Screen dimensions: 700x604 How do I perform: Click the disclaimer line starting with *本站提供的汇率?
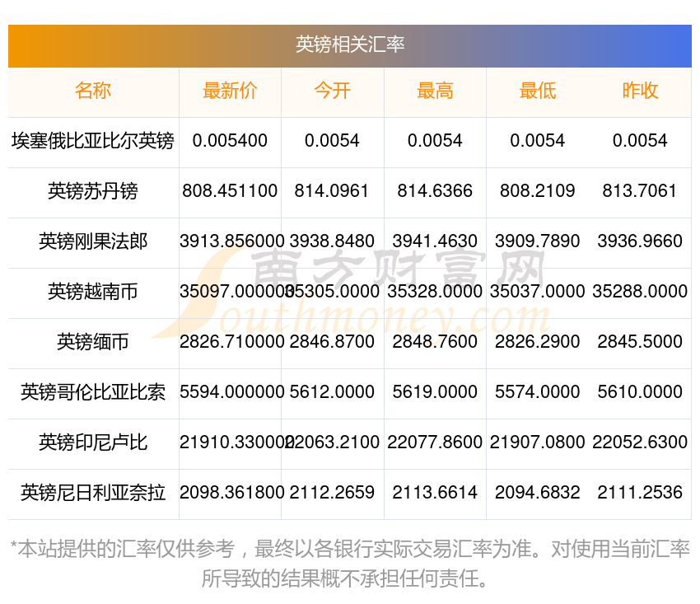350,549
